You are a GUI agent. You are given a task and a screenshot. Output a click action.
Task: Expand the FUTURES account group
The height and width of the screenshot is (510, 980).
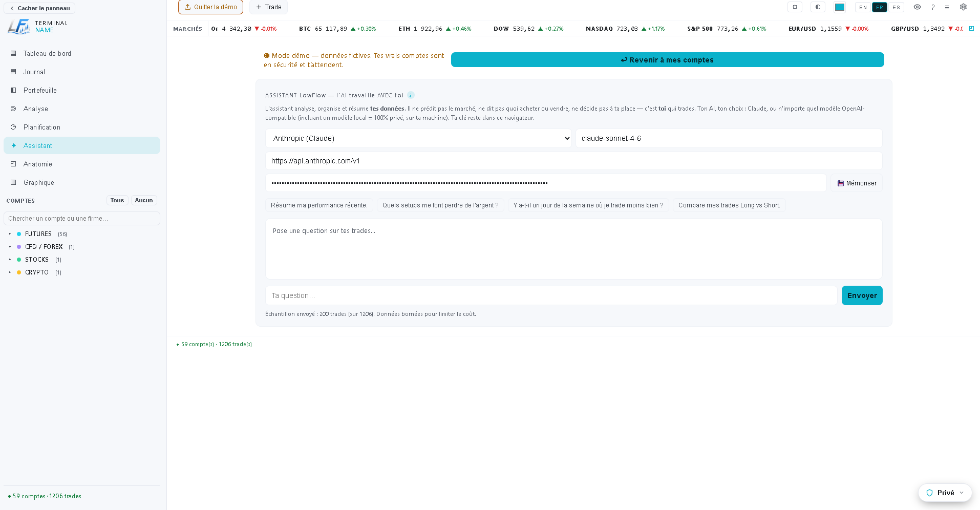[x=10, y=234]
